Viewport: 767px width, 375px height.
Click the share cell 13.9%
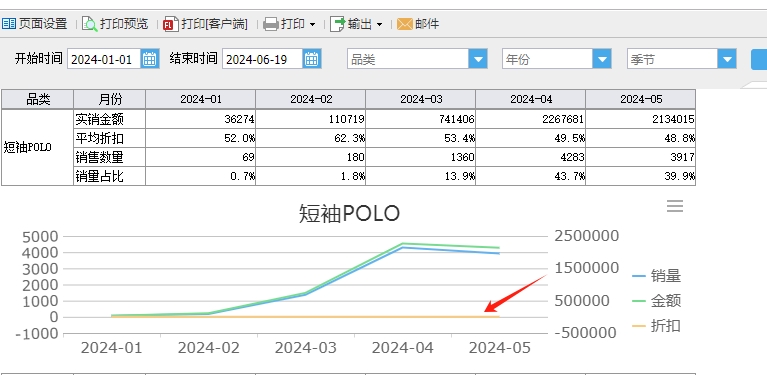(x=421, y=176)
